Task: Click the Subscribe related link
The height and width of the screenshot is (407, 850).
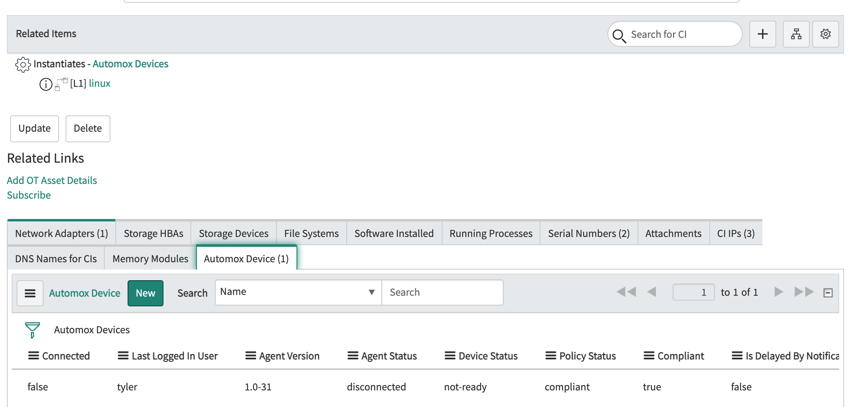Action: point(29,195)
